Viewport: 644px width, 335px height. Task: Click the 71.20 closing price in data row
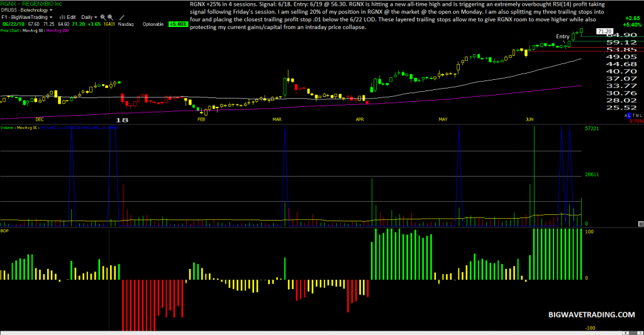pos(79,25)
